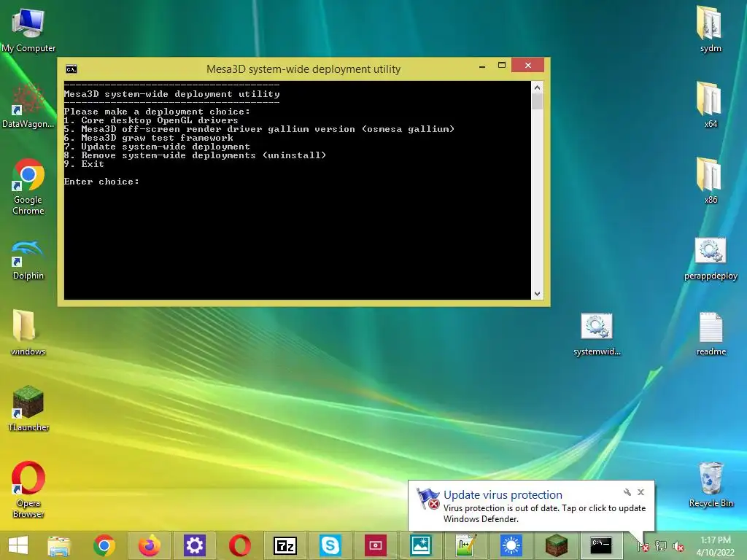Minimize the Mesa3D console window
Viewport: 747px width, 560px height.
(x=482, y=66)
